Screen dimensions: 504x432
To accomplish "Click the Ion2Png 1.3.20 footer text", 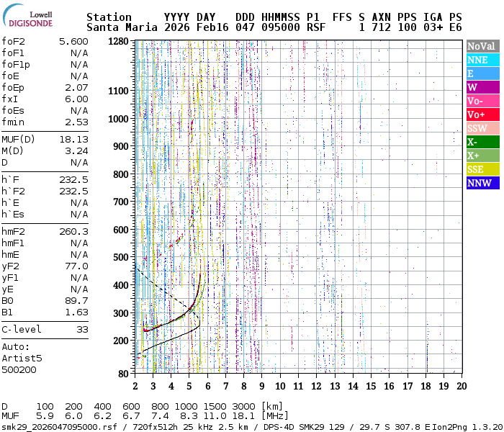I will [x=467, y=427].
